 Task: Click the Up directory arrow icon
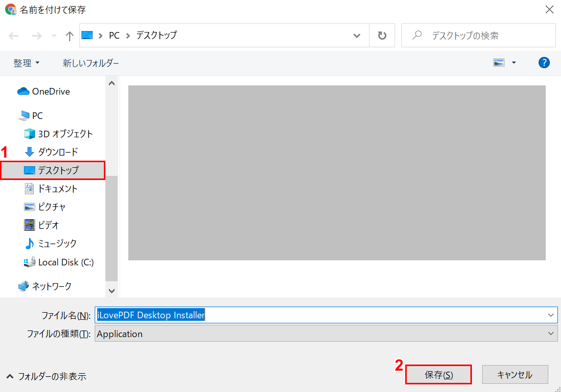tap(70, 36)
